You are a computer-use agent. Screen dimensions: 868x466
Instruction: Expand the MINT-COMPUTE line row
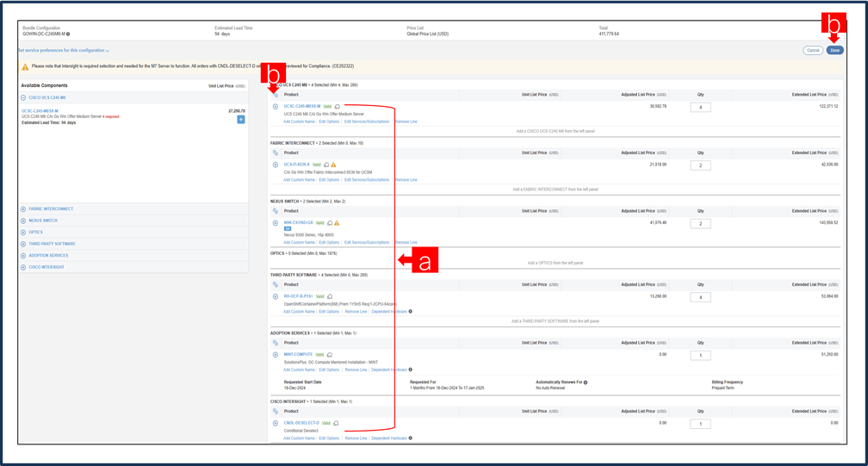276,355
